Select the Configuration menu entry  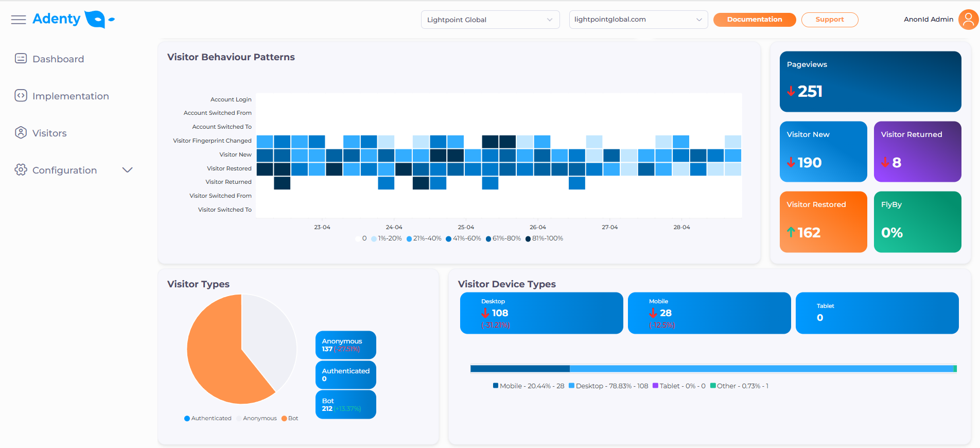coord(64,170)
